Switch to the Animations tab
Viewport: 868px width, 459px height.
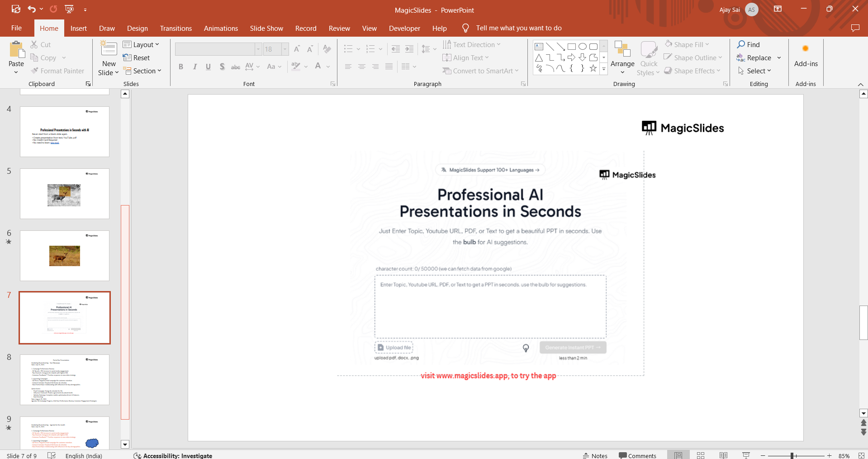[221, 28]
